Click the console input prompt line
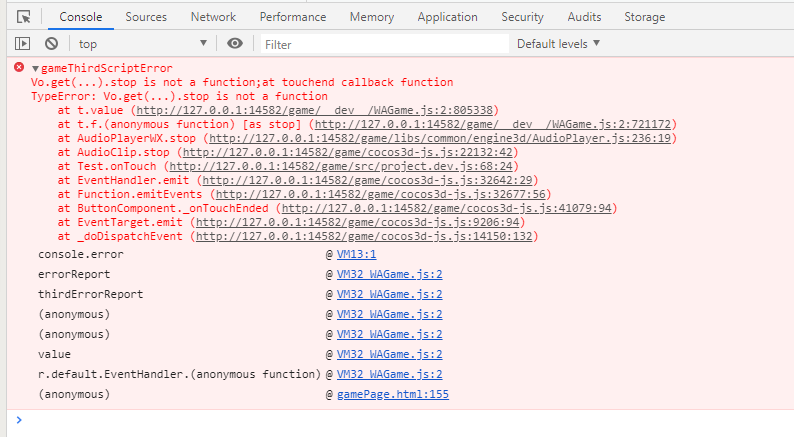This screenshot has width=794, height=437. 400,421
